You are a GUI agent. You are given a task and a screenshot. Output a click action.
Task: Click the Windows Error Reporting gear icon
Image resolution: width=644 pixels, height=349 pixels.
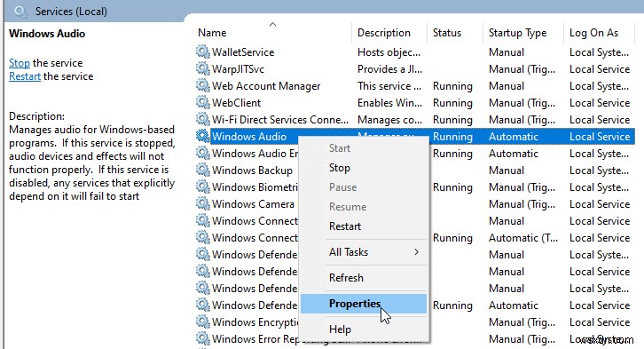203,338
